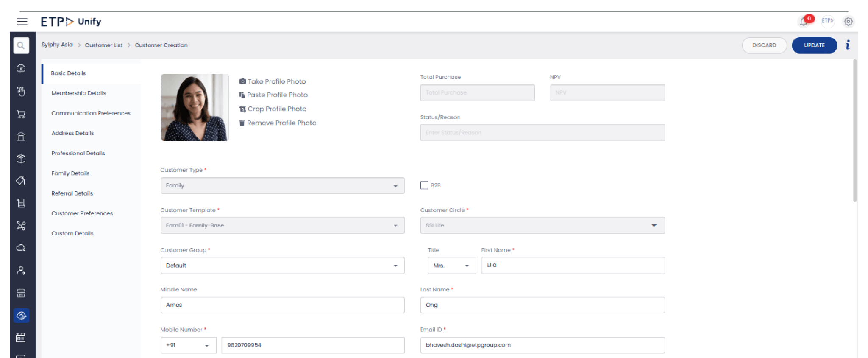Switch to Membership Details section
Screen dimensions: 868x358
click(79, 93)
